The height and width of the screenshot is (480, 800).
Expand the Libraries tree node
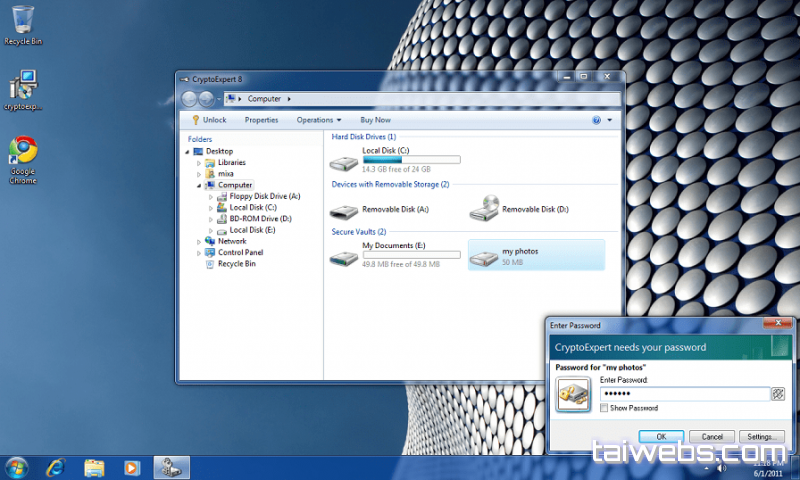(x=199, y=162)
